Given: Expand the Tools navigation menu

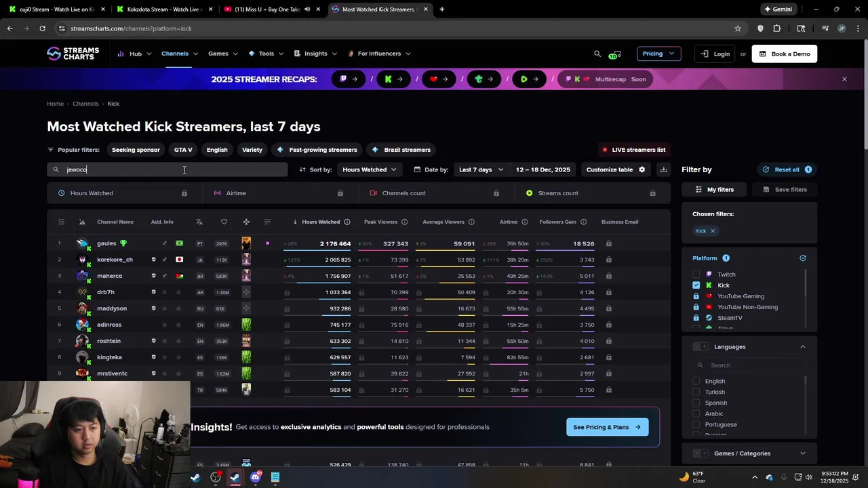Looking at the screenshot, I should point(266,54).
